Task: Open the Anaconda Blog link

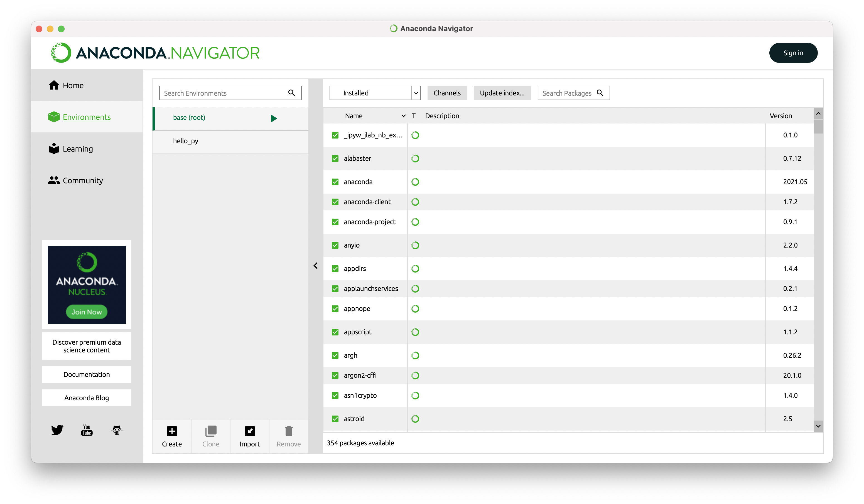Action: 86,397
